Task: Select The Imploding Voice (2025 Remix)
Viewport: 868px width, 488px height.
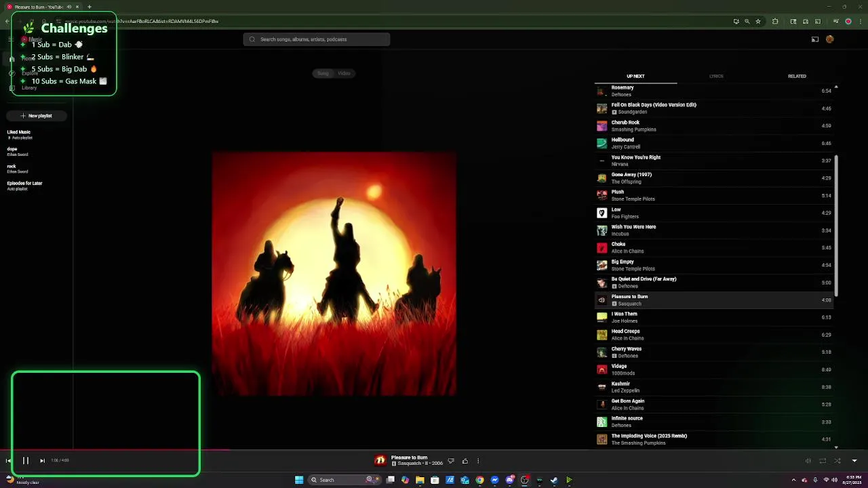Action: (715, 439)
